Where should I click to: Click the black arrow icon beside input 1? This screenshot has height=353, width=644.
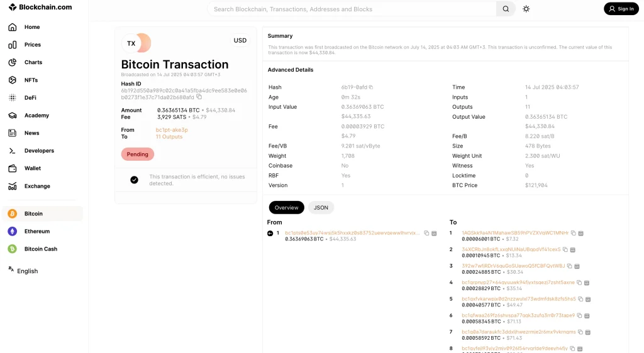tap(270, 233)
